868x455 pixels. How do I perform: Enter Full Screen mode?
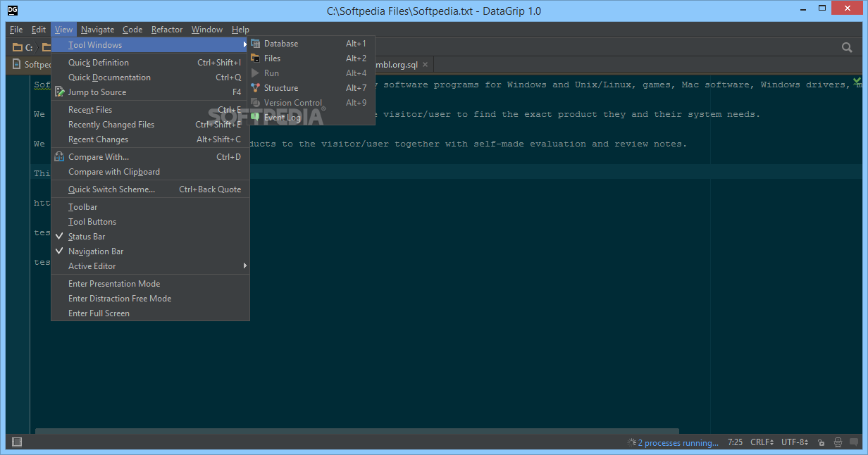pyautogui.click(x=151, y=313)
